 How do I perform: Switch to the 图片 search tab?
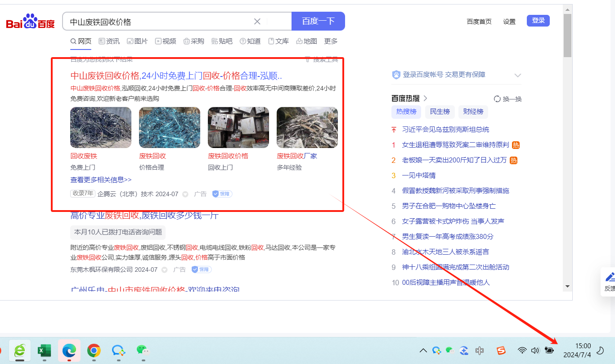click(x=137, y=41)
